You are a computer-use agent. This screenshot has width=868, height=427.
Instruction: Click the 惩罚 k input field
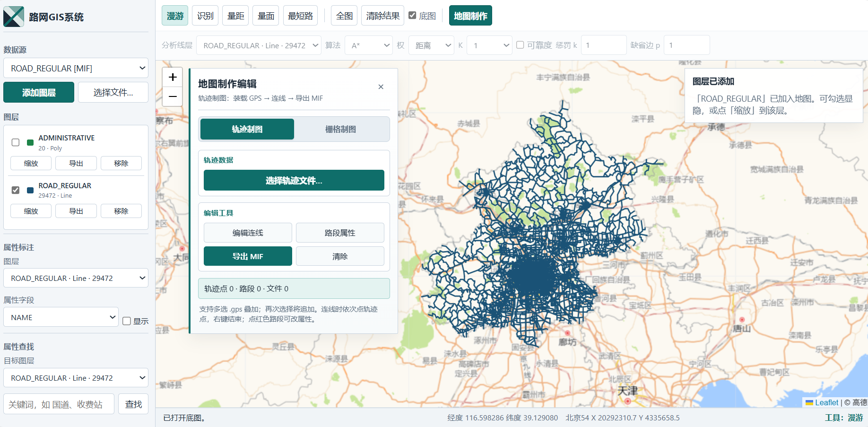point(604,45)
